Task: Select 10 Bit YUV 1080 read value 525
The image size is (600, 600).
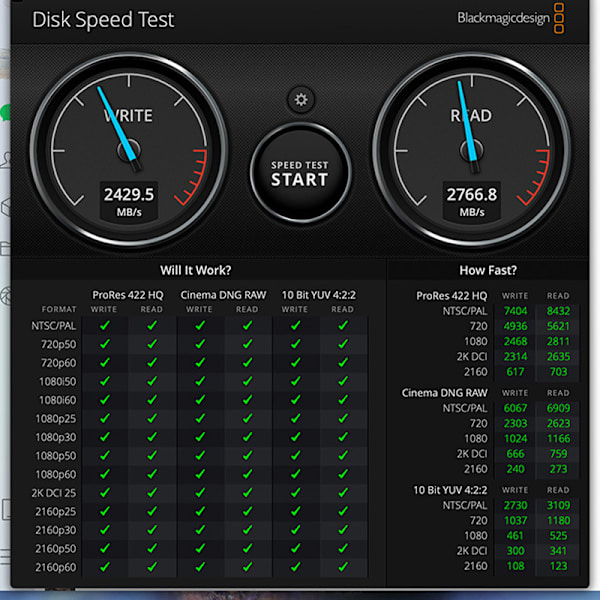Action: point(558,536)
